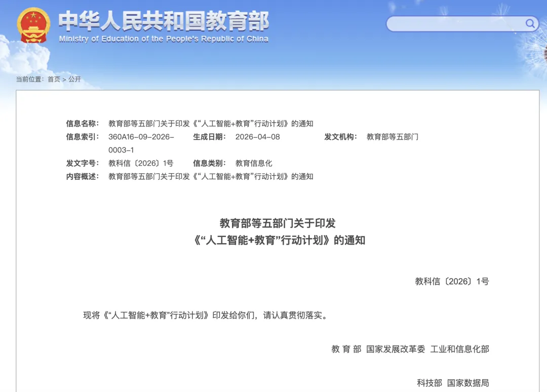
Task: Click the body sentence 现将…请认真贯彻落实
Action: 206,316
